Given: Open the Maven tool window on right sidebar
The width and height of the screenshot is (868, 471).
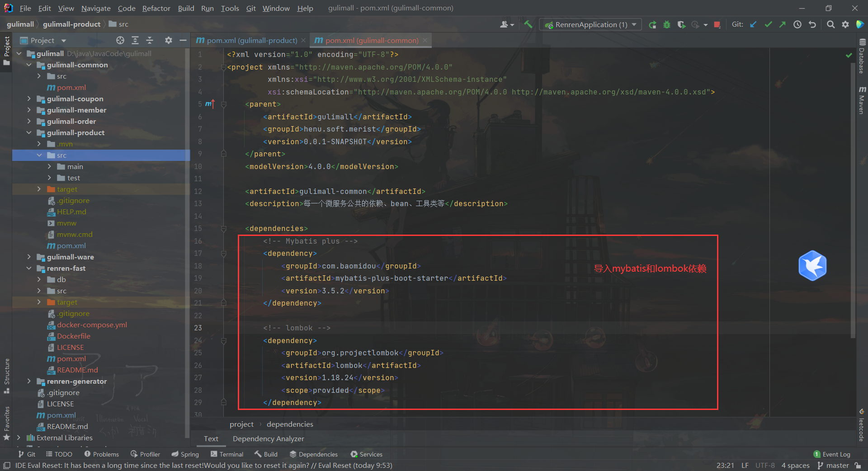Looking at the screenshot, I should (862, 100).
